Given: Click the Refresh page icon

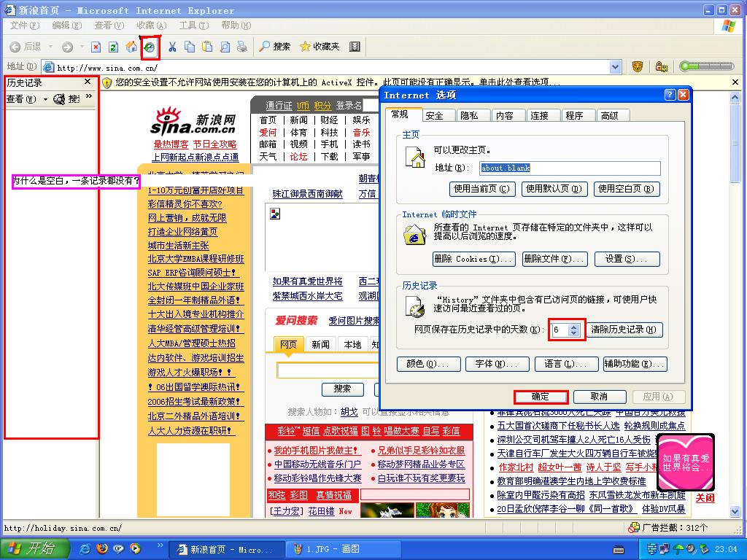Looking at the screenshot, I should coord(113,47).
